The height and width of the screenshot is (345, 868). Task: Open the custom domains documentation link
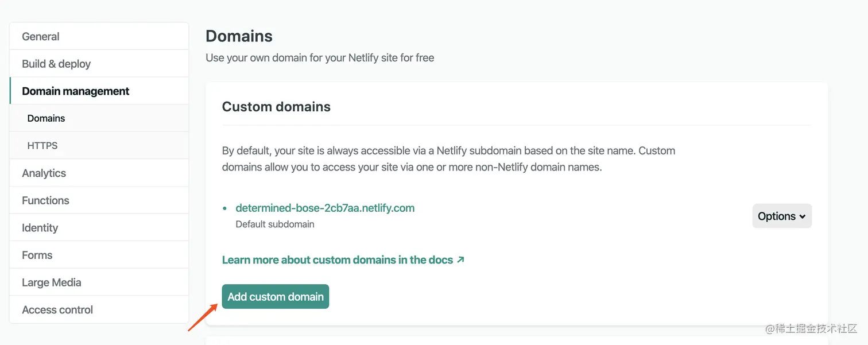[x=338, y=259]
